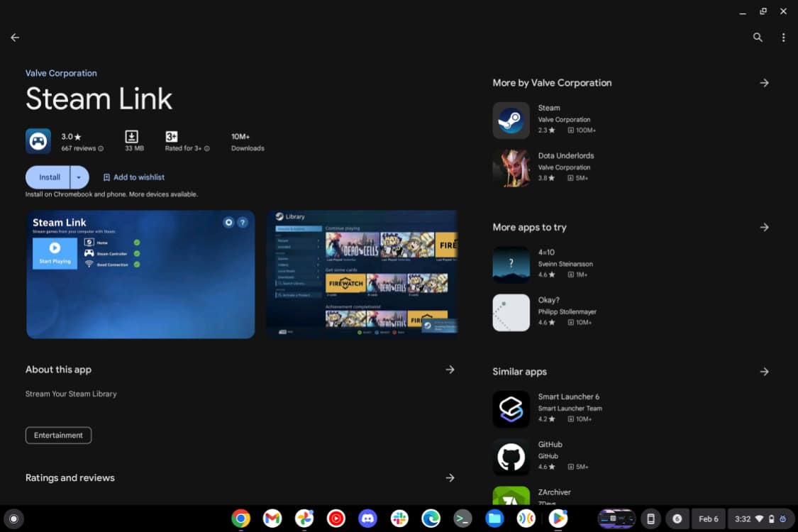Image resolution: width=798 pixels, height=532 pixels.
Task: Open Google Photos from the shelf
Action: [304, 519]
